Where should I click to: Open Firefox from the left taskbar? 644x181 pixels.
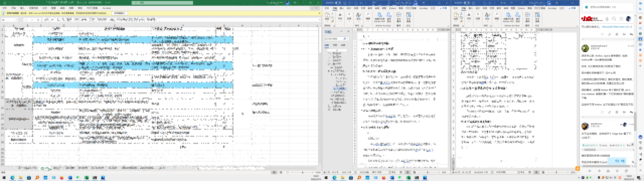pos(62,178)
